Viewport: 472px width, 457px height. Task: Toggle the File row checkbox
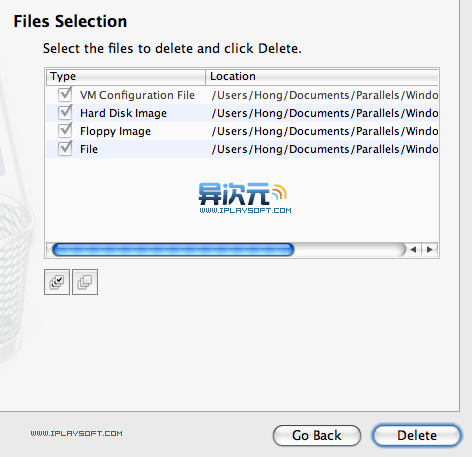65,149
